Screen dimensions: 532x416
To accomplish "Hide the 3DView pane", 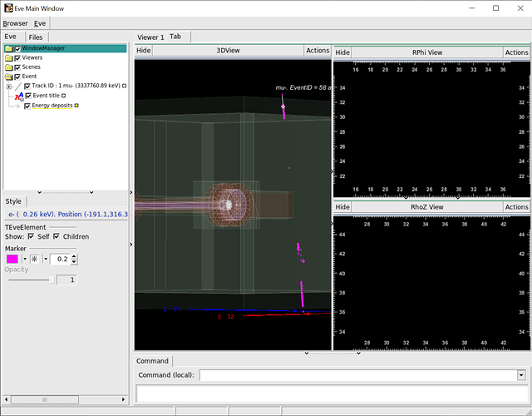I will (x=144, y=50).
